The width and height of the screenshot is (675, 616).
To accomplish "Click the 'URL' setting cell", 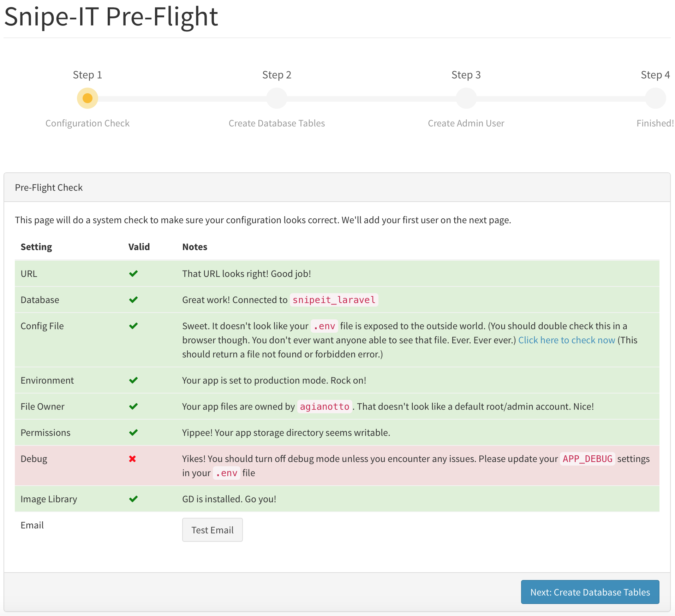I will 29,274.
